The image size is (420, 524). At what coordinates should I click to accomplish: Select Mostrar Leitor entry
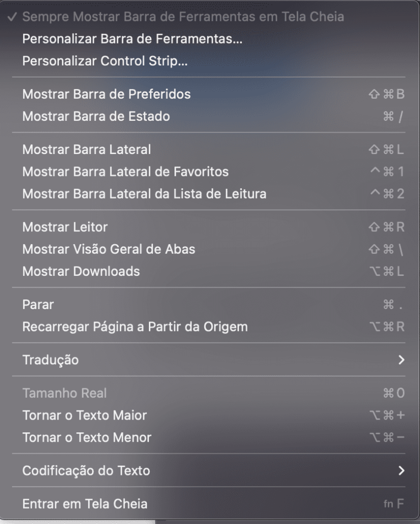click(65, 227)
